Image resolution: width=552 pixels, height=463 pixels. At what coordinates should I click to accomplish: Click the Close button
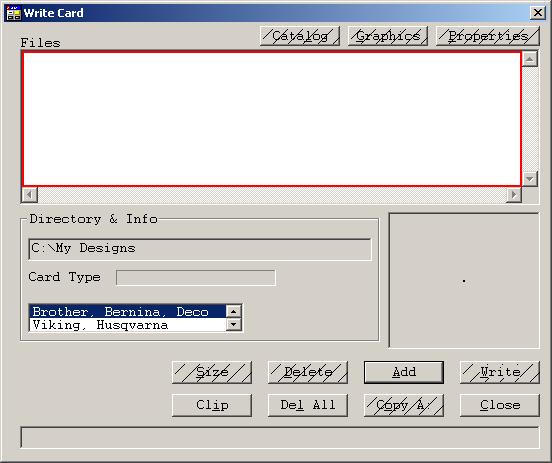click(x=500, y=405)
